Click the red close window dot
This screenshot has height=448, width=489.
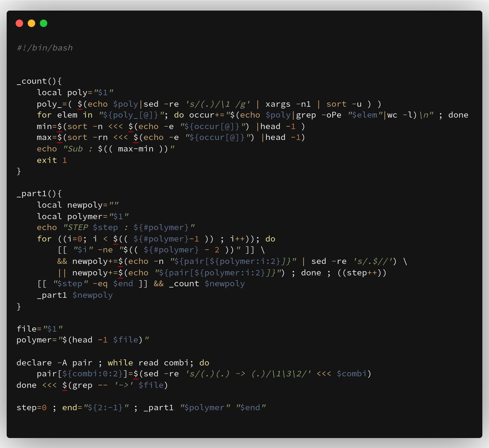(19, 23)
